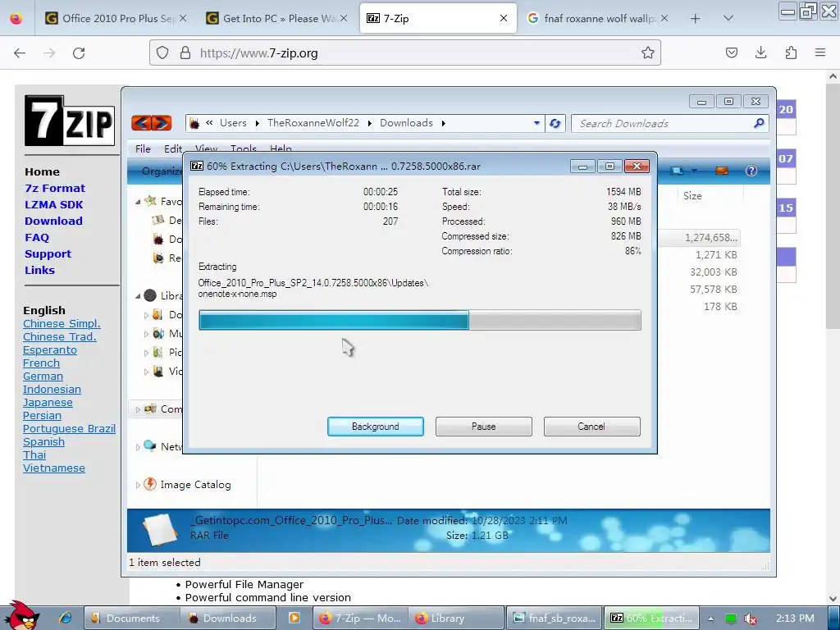Viewport: 840px width, 630px height.
Task: Bookmark the page with the star icon
Action: (x=648, y=52)
